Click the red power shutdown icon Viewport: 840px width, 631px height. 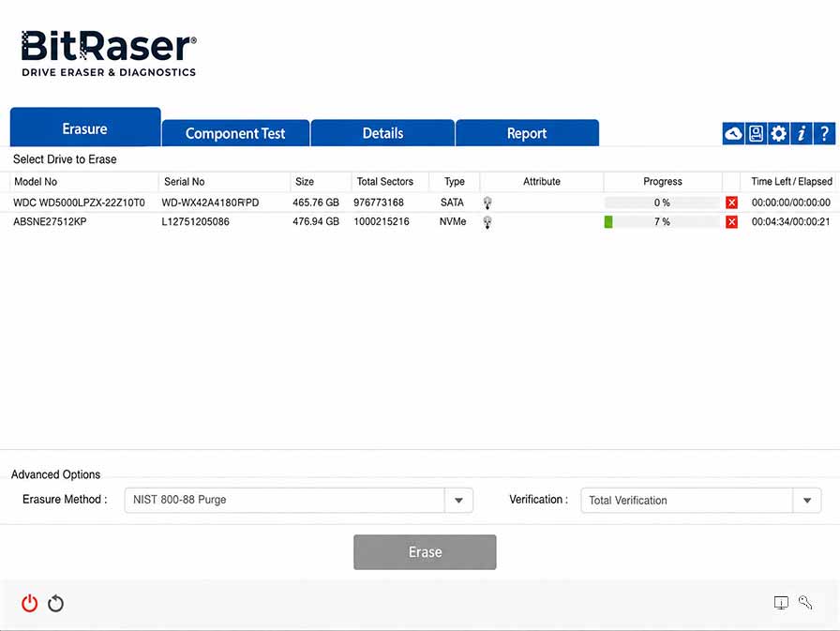(x=29, y=603)
